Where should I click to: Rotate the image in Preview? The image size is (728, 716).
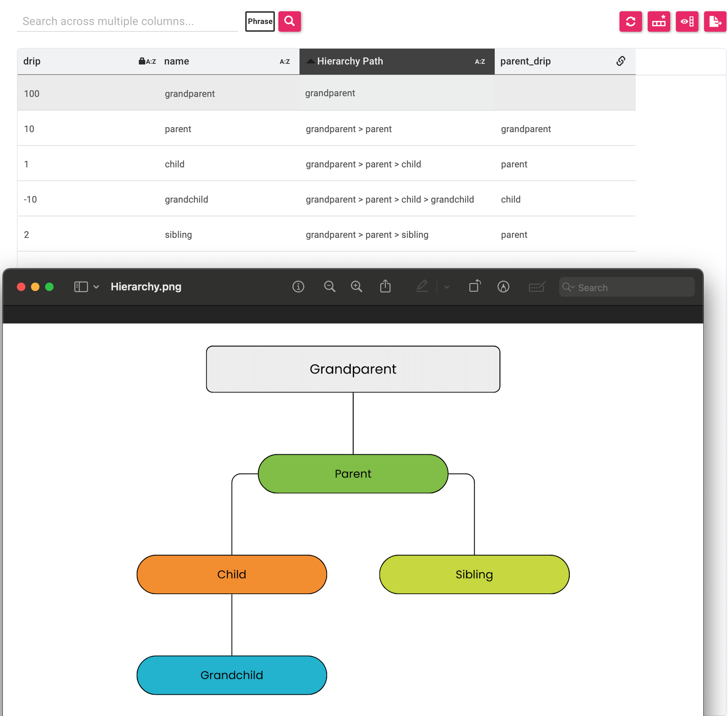[475, 286]
